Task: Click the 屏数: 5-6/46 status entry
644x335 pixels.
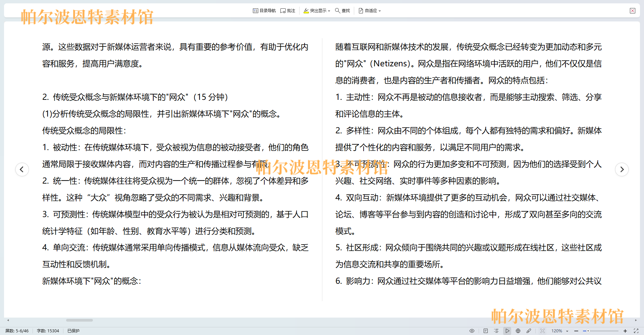Action: 17,331
